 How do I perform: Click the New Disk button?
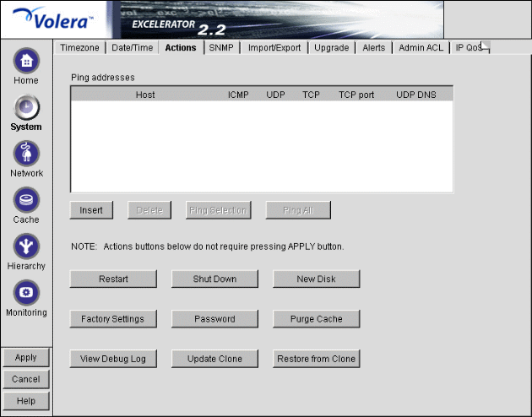[x=316, y=279]
